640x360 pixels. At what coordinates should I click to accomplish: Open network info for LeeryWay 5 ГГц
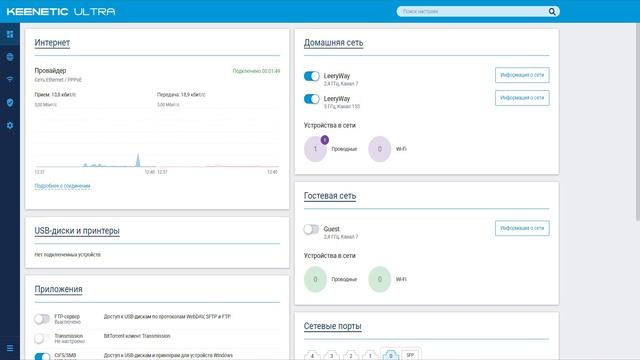click(522, 98)
